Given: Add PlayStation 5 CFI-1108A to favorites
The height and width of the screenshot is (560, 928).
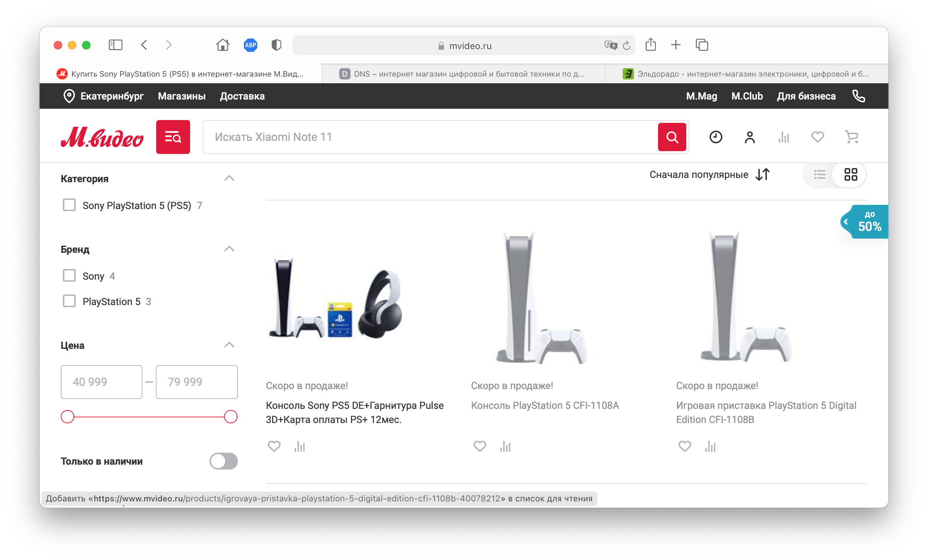Looking at the screenshot, I should click(480, 446).
